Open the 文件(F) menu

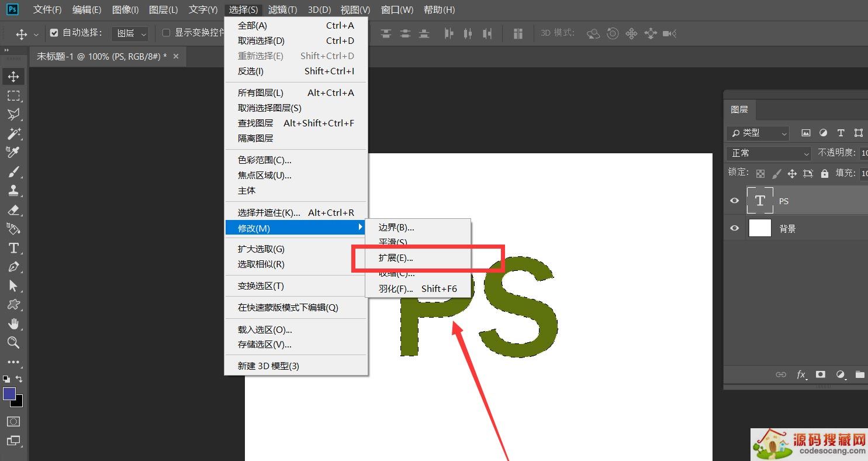[47, 10]
